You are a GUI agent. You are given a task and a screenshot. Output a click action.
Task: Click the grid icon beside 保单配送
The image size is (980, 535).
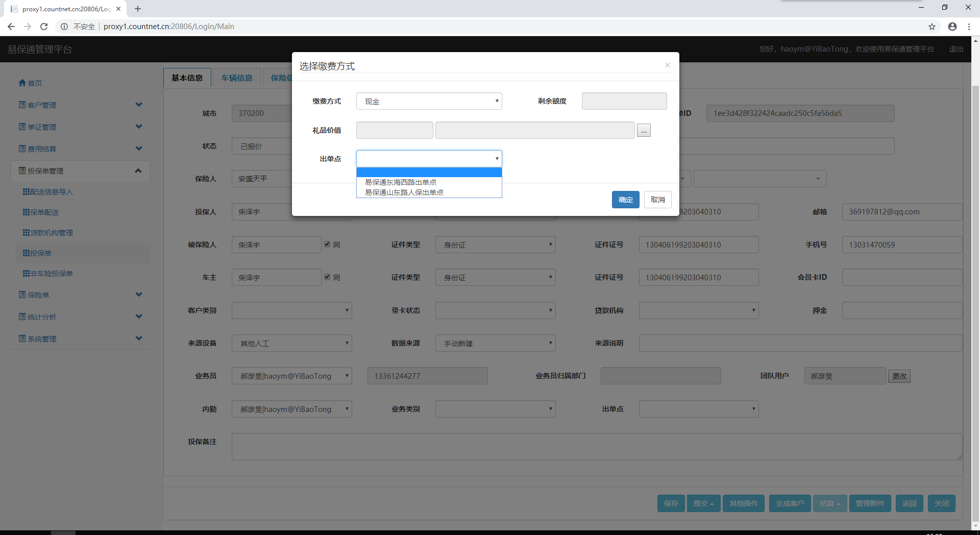[26, 212]
